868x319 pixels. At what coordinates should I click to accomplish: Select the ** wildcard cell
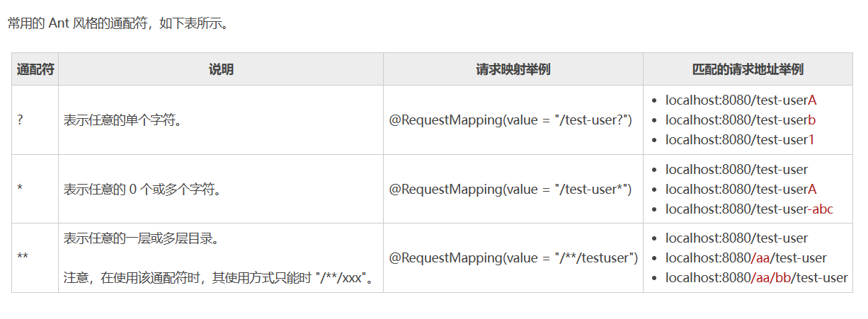click(23, 257)
